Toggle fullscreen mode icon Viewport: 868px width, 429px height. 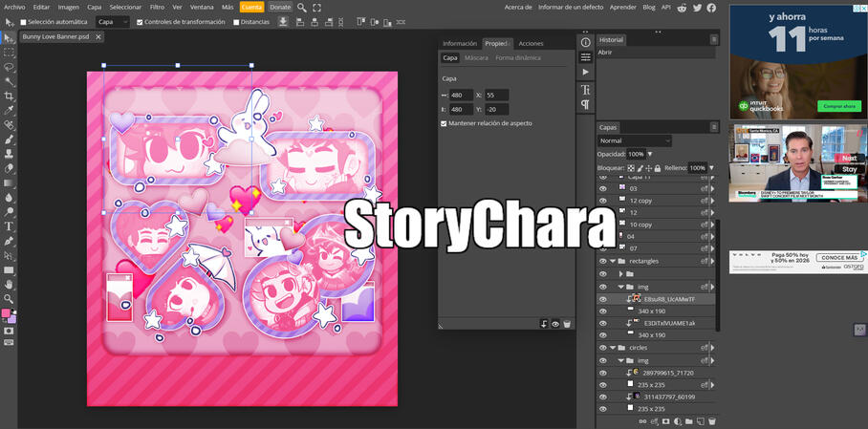tap(316, 7)
